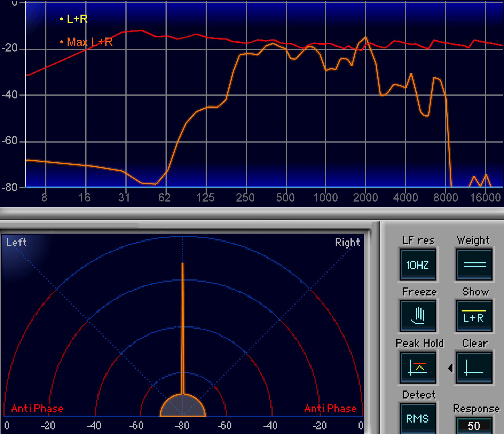
Task: Click the small arrow beside Clear button
Action: point(450,368)
